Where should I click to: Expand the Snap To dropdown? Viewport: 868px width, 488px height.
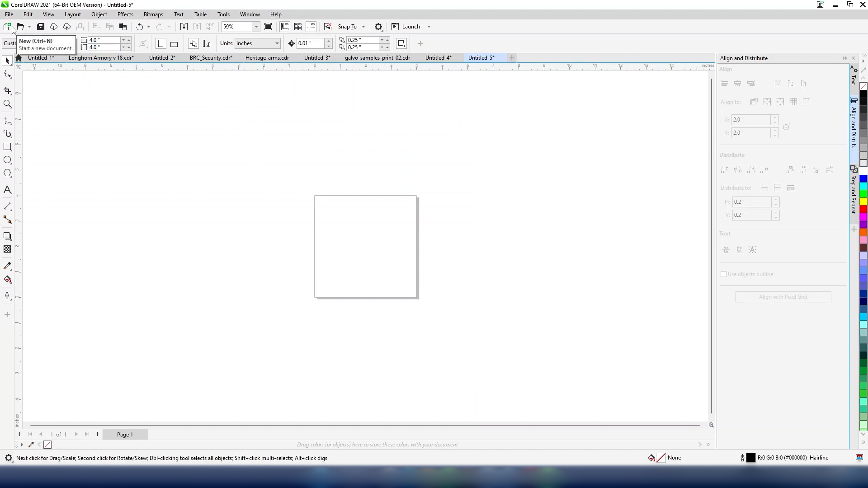click(363, 27)
